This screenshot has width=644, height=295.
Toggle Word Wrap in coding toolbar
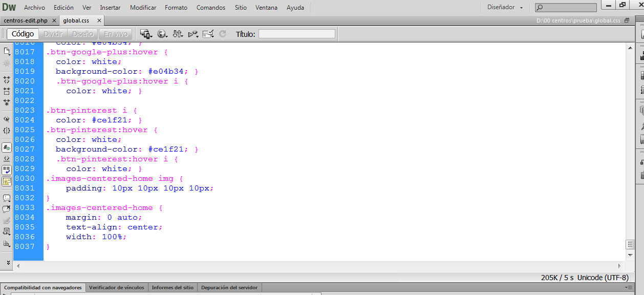pos(7,170)
